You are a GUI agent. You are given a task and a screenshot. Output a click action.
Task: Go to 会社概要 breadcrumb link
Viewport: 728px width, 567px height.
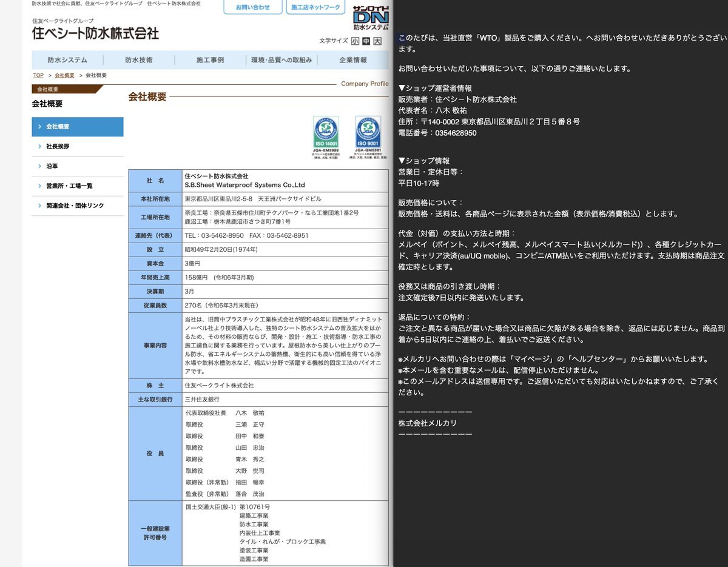pos(64,75)
